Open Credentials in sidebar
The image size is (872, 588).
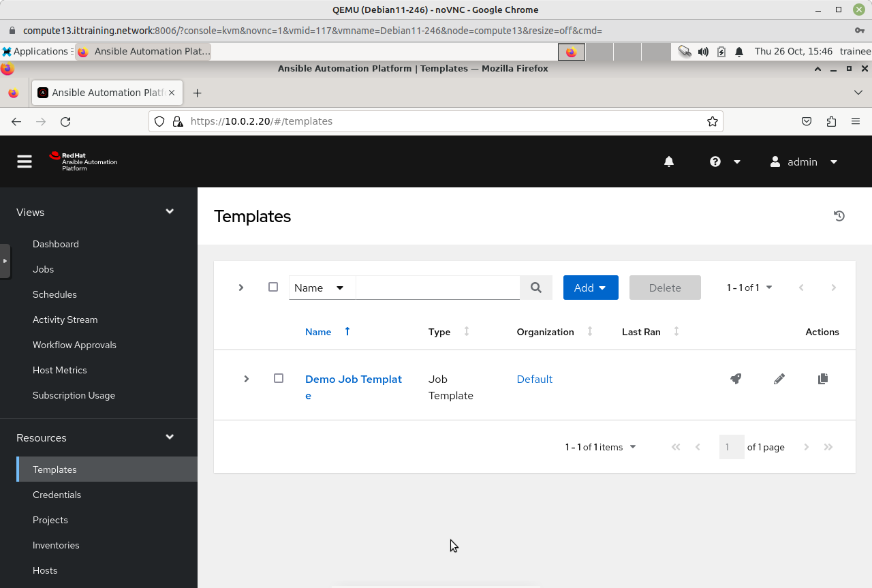pos(57,495)
